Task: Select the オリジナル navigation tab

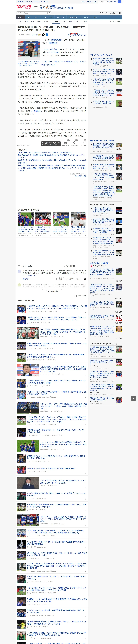Action: [x=60, y=17]
